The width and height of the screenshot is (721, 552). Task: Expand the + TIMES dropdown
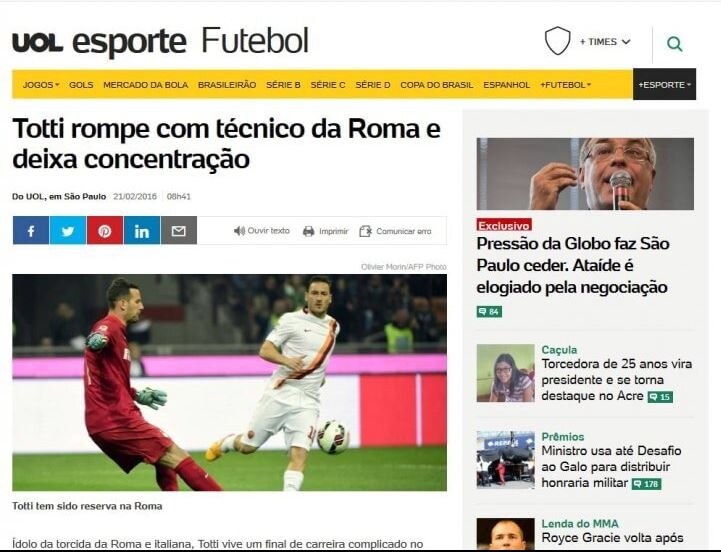click(x=605, y=42)
